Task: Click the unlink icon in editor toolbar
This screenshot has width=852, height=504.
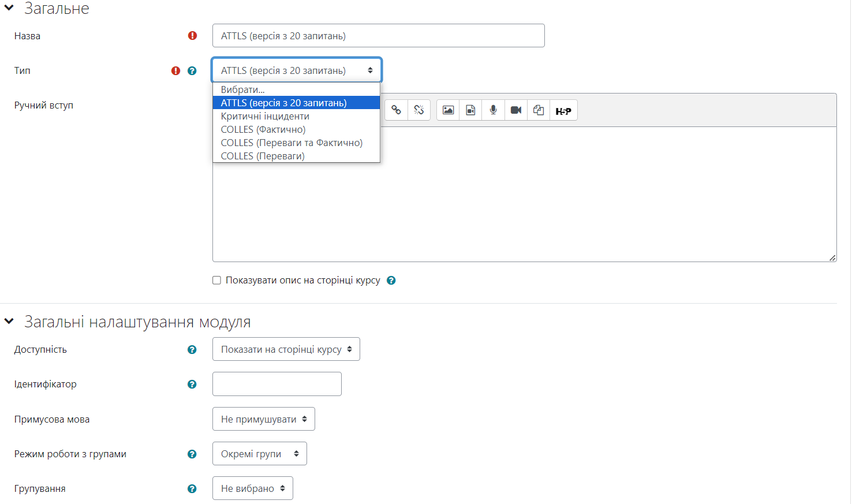Action: pos(419,110)
